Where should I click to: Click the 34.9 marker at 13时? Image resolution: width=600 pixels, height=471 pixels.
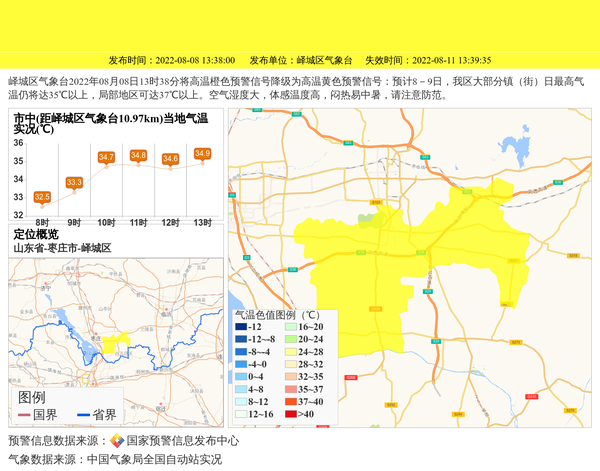pos(202,153)
